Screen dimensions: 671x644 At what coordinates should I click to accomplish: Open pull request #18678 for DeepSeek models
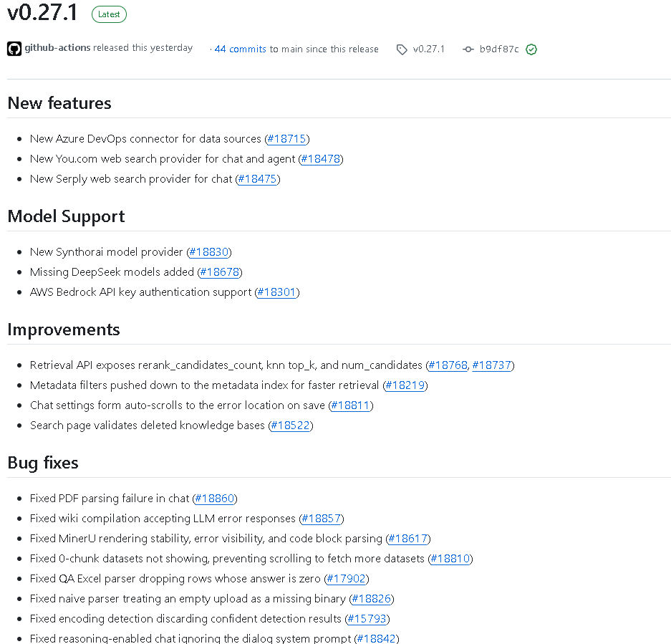click(220, 272)
